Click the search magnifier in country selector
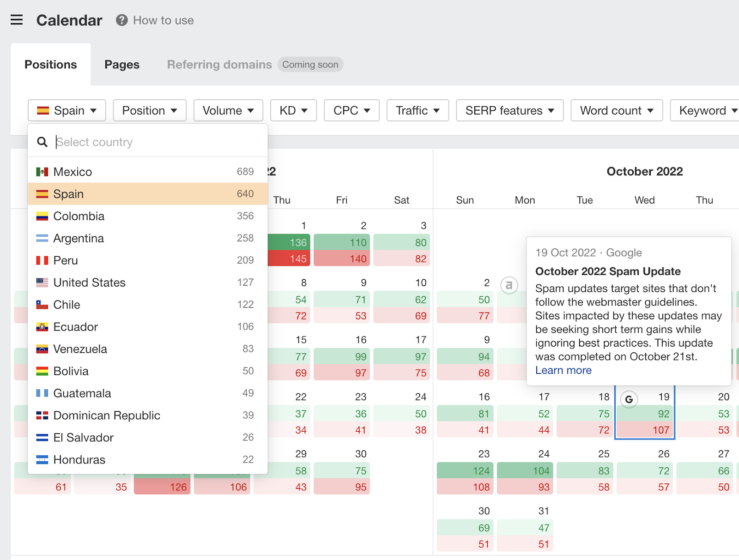 tap(42, 142)
